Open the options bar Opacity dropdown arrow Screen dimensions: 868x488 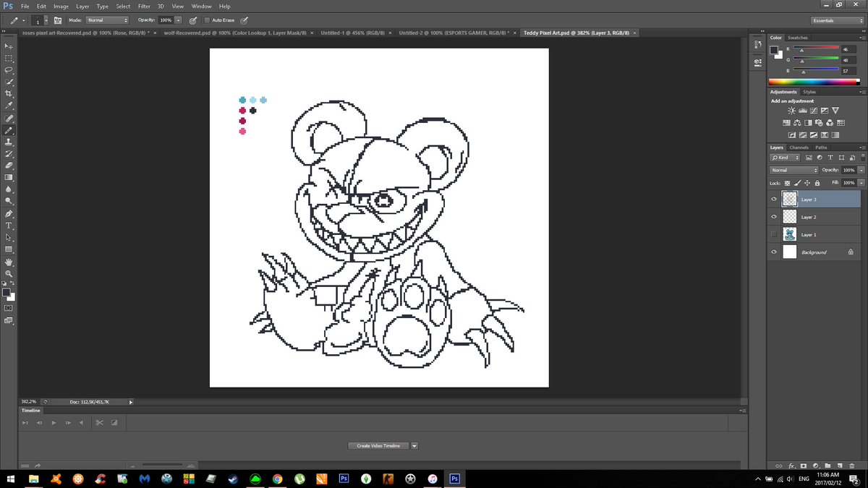coord(178,20)
